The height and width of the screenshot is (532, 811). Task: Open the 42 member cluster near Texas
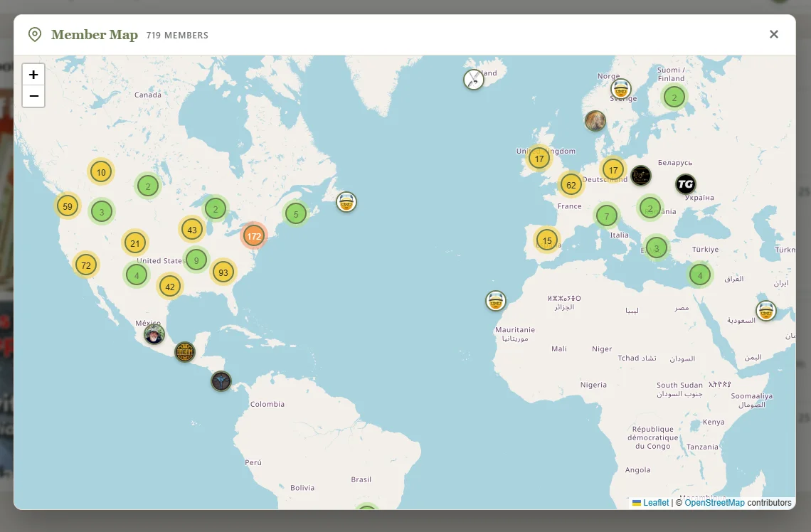[x=170, y=287]
